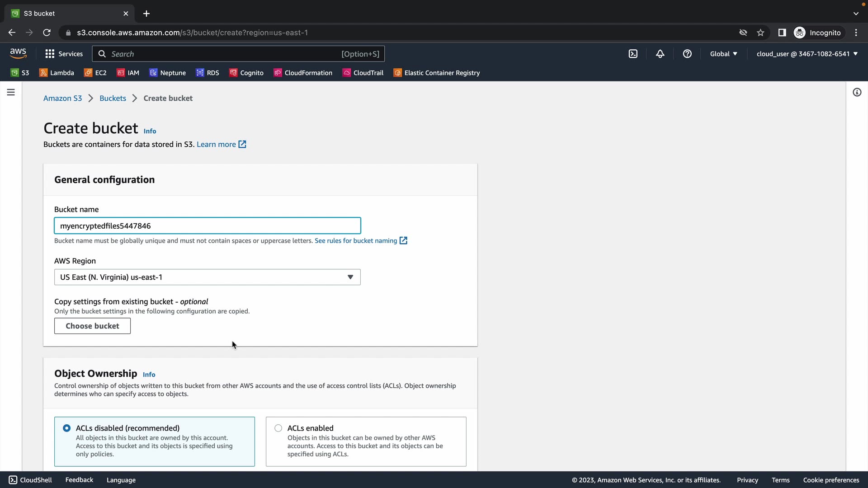Open CloudShell icon in top navigation bar
868x488 pixels.
click(633, 54)
